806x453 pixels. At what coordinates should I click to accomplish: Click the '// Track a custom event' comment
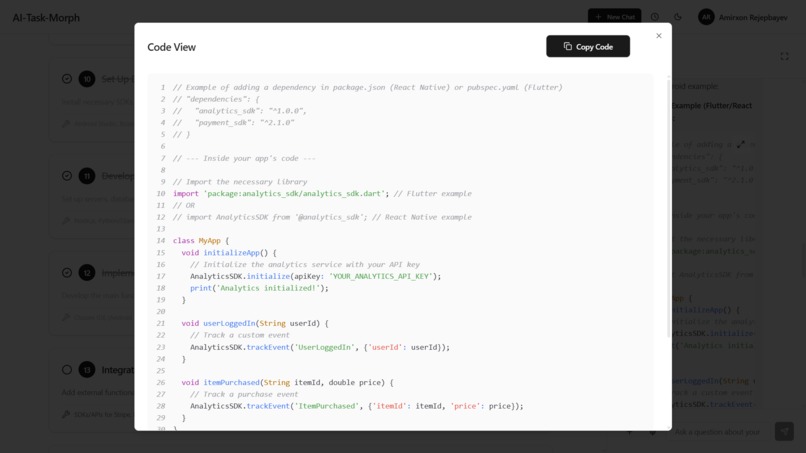click(240, 335)
